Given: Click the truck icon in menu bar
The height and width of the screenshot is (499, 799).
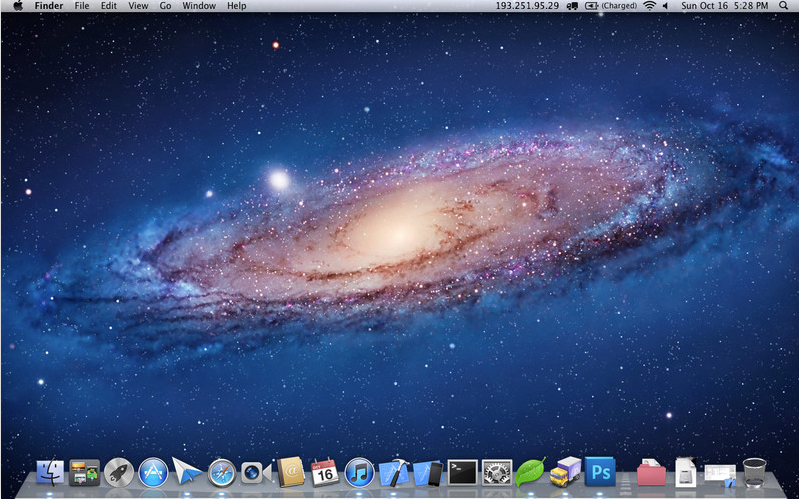Looking at the screenshot, I should click(x=572, y=6).
